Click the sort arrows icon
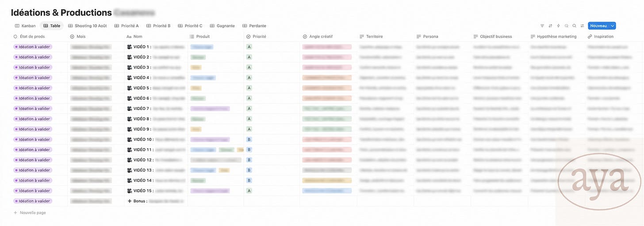 coord(550,26)
